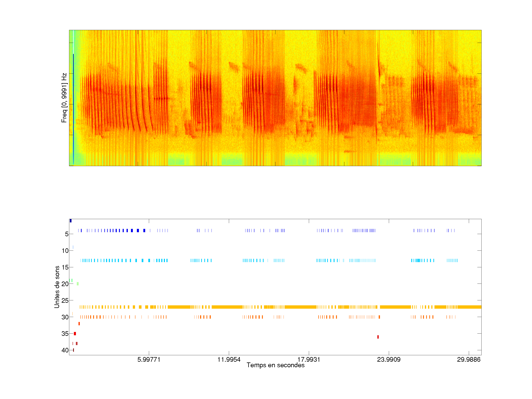
Task: Click the 5.99771 time tick label
Action: (x=149, y=359)
